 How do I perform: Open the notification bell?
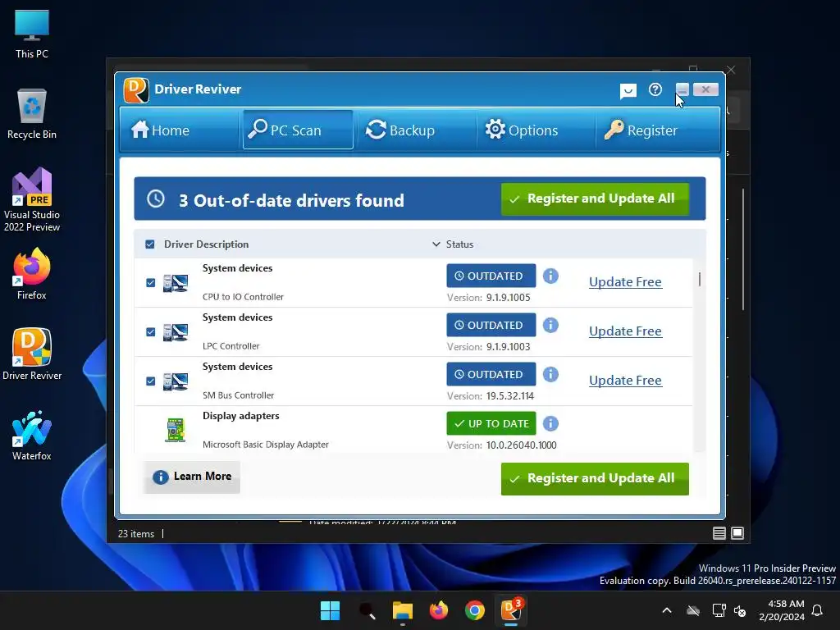click(818, 610)
